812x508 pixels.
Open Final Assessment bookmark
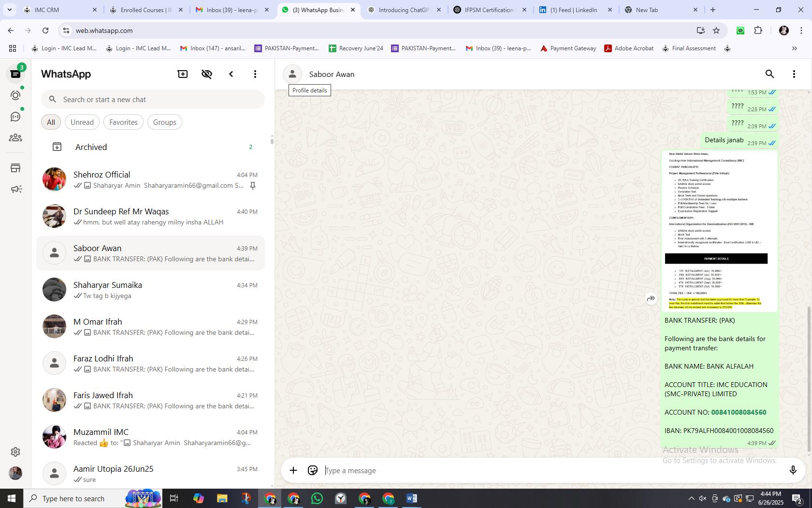point(689,48)
